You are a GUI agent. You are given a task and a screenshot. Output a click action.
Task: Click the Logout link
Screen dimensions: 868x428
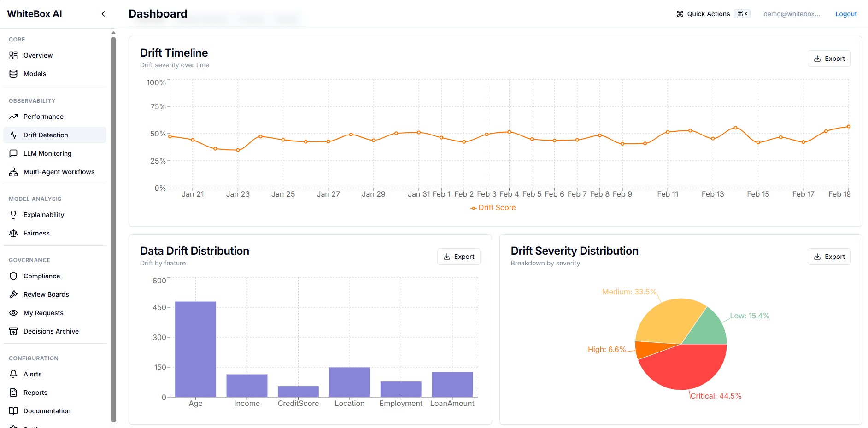pos(846,14)
